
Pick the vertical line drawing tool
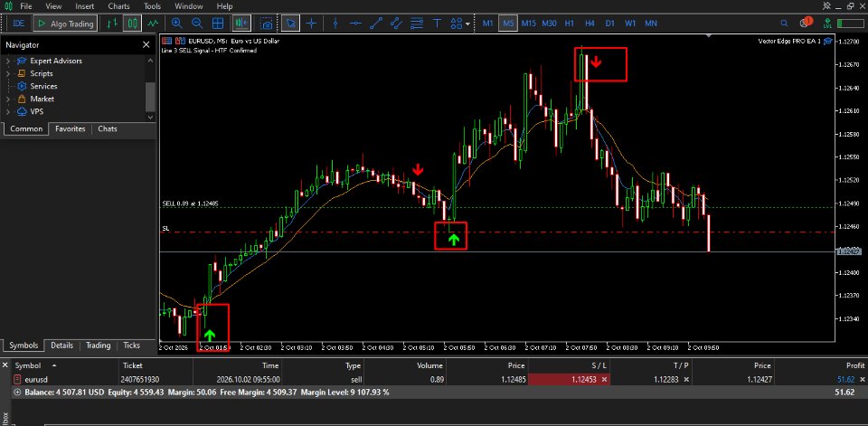pyautogui.click(x=335, y=24)
